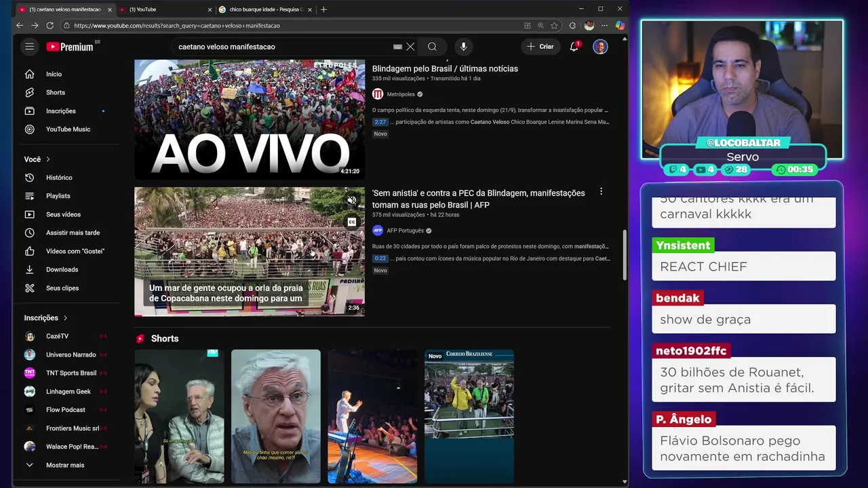
Task: Open browser settings three-dot menu
Action: 604,25
